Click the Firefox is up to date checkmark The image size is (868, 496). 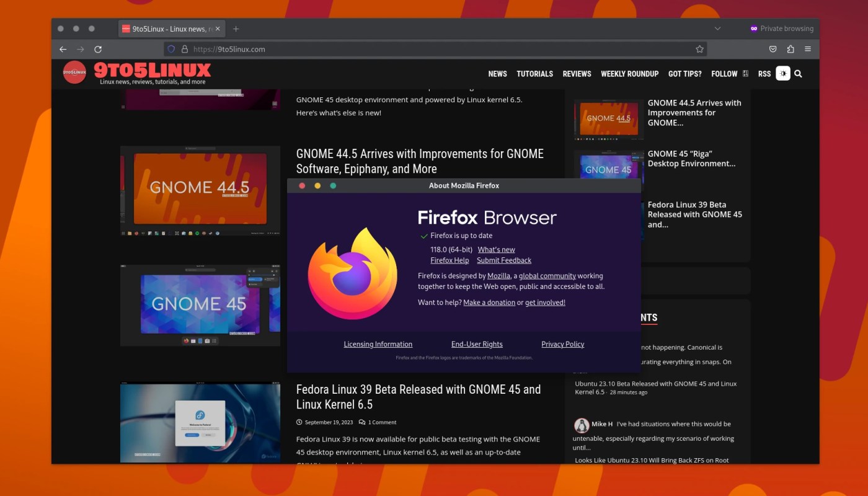click(x=424, y=236)
